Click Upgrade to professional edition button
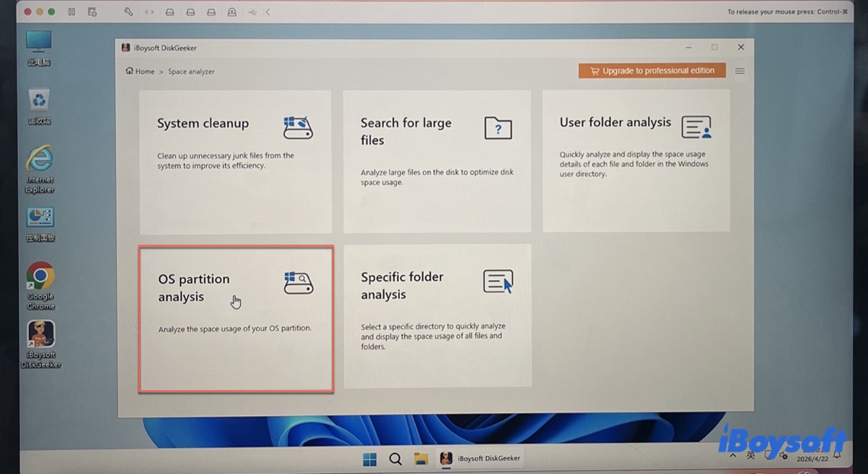The height and width of the screenshot is (474, 868). point(652,71)
